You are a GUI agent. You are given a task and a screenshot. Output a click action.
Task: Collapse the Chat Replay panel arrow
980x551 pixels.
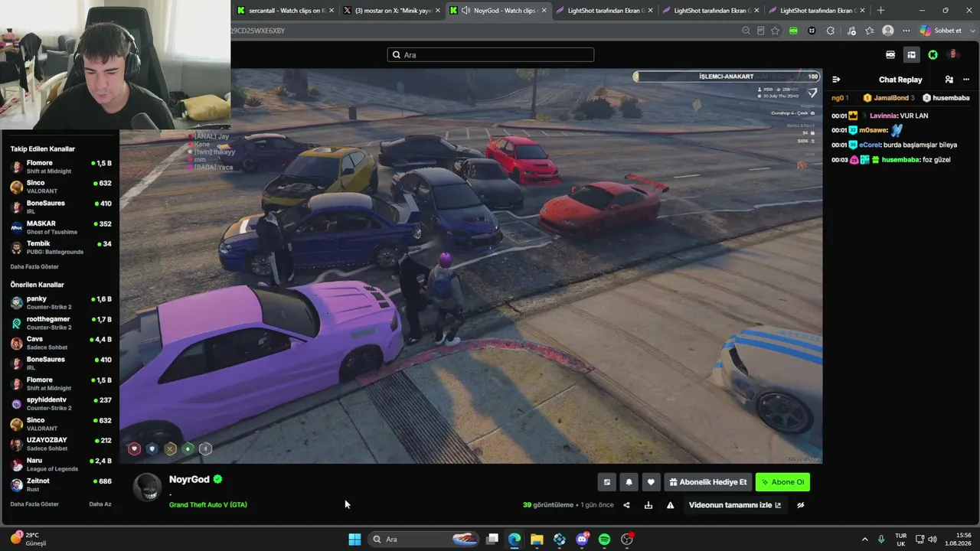point(836,80)
